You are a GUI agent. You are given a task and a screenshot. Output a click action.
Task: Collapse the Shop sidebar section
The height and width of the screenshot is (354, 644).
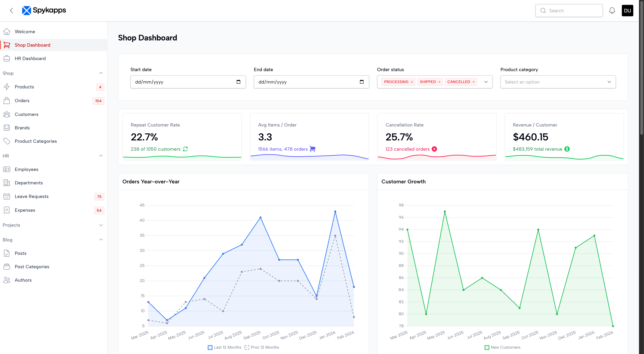coord(101,73)
